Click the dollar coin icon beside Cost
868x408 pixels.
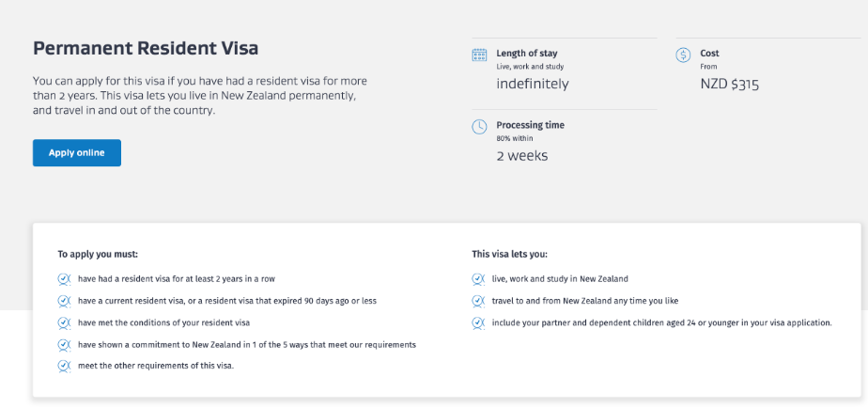[x=683, y=55]
